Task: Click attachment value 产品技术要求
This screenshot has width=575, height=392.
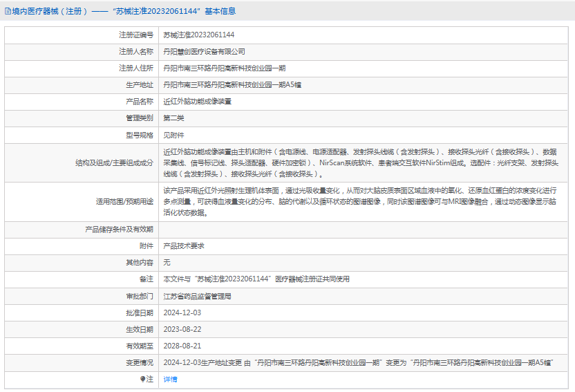Action: click(184, 246)
